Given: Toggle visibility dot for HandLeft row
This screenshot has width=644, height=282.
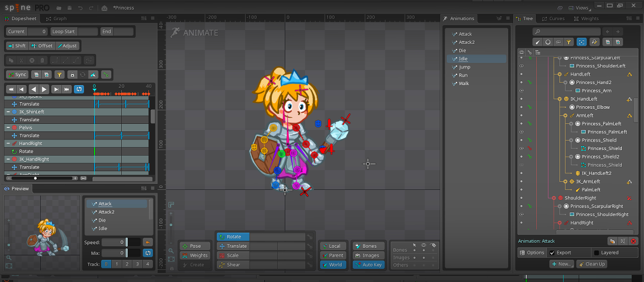Looking at the screenshot, I should click(x=521, y=74).
